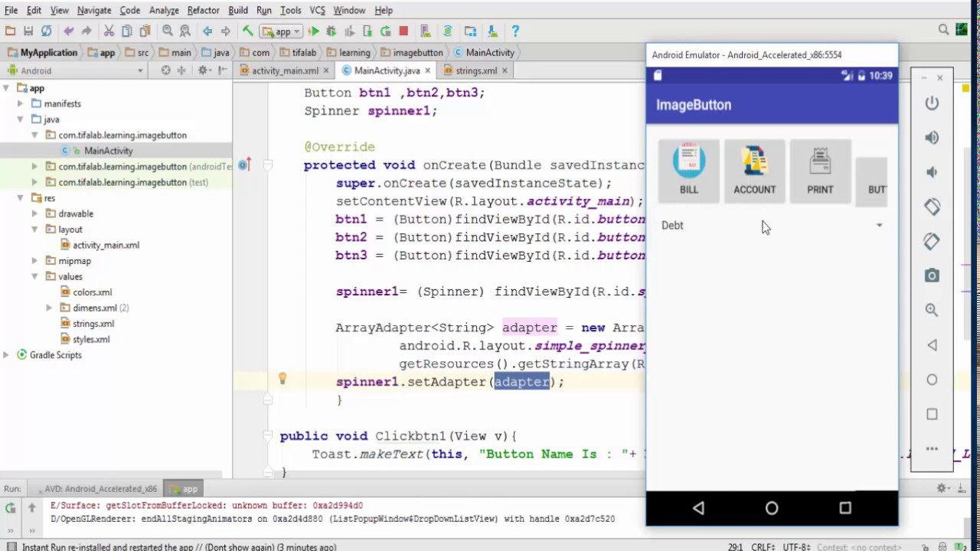Image resolution: width=980 pixels, height=551 pixels.
Task: Switch to activity_main.xml tab
Action: pyautogui.click(x=285, y=70)
